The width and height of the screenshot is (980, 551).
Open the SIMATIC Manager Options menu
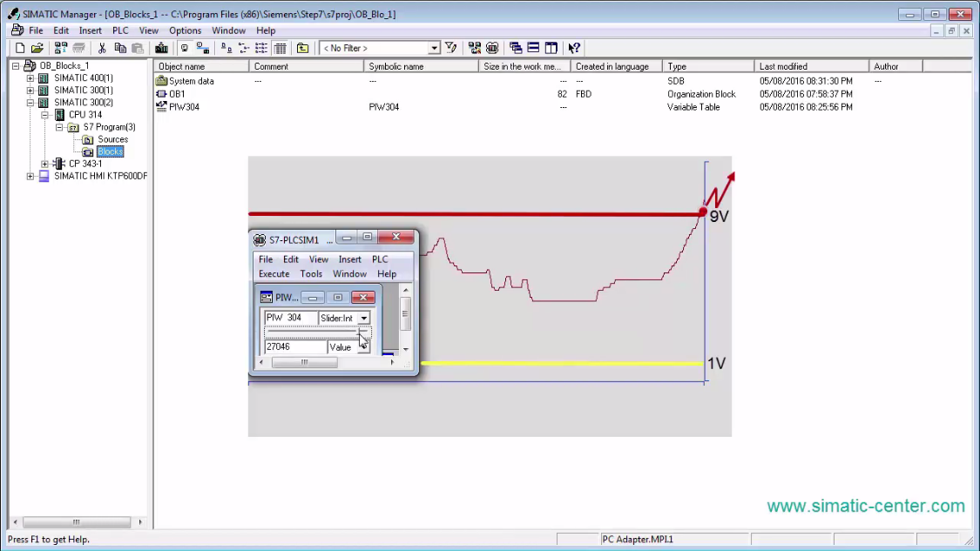click(185, 30)
